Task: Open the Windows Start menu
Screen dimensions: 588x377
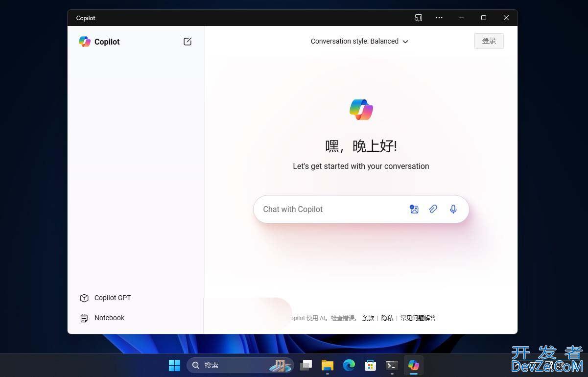Action: (x=175, y=365)
